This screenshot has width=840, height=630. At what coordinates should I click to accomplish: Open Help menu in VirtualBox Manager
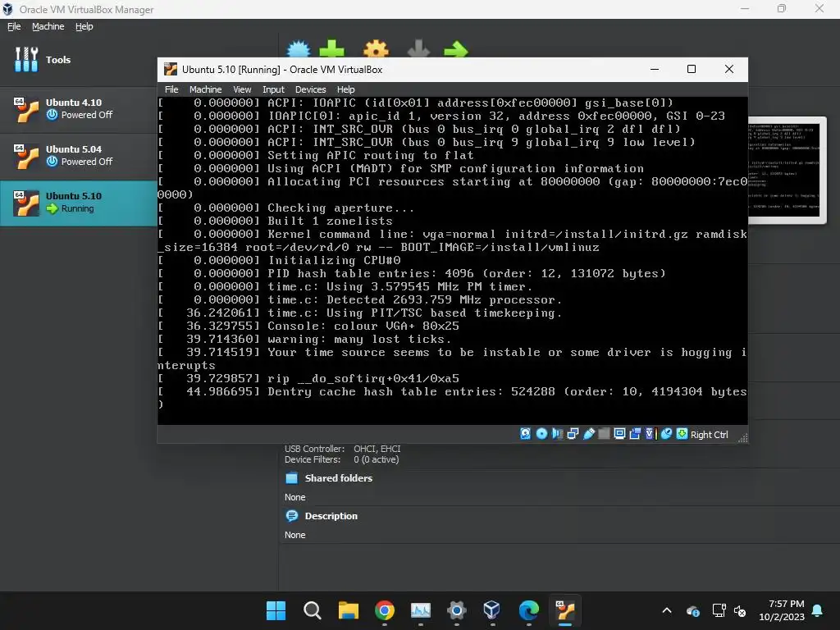click(84, 26)
